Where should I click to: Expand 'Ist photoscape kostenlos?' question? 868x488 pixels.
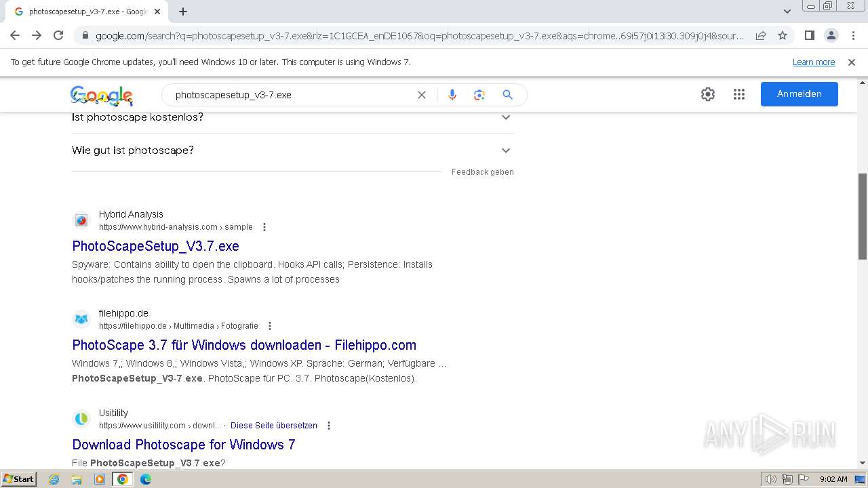click(x=292, y=117)
